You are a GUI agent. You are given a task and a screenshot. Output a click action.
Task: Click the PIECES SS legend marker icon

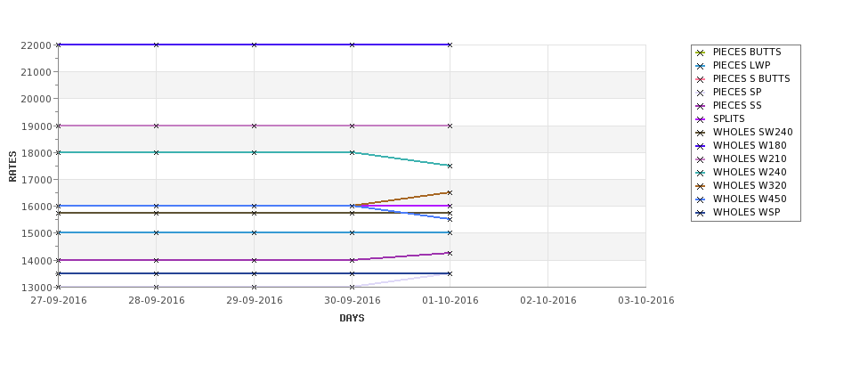pos(701,106)
